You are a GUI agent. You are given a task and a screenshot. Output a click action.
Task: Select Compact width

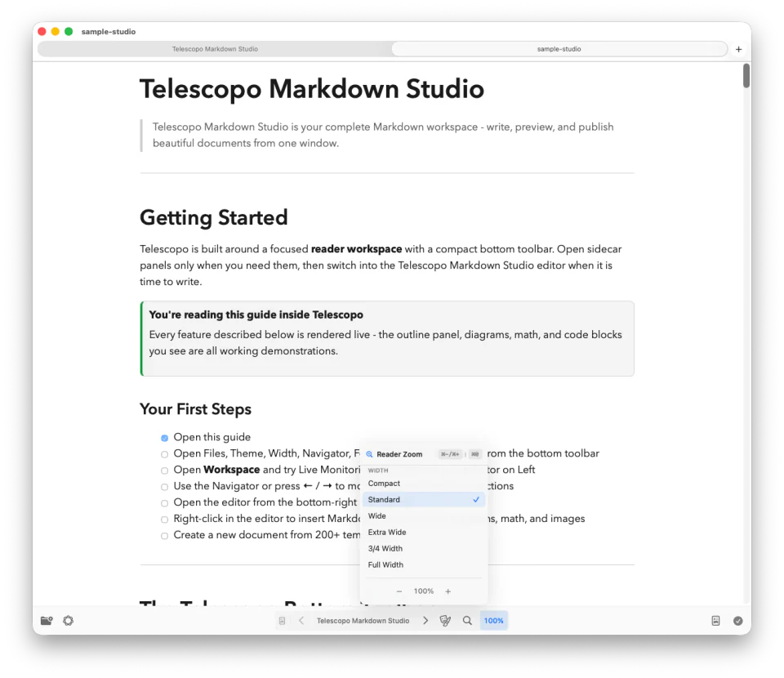[424, 484]
